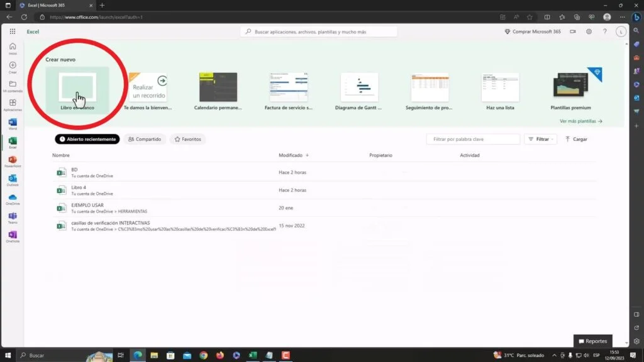The width and height of the screenshot is (644, 362).
Task: Click the Actividad column header
Action: click(469, 155)
